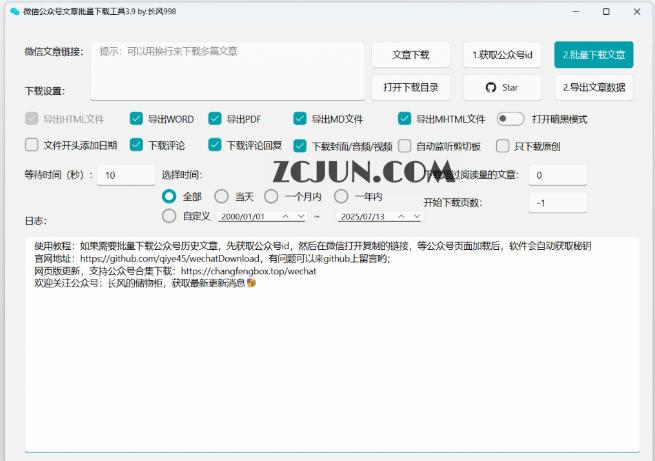Click the 开始下载页数 input field
The width and height of the screenshot is (655, 461).
(558, 203)
